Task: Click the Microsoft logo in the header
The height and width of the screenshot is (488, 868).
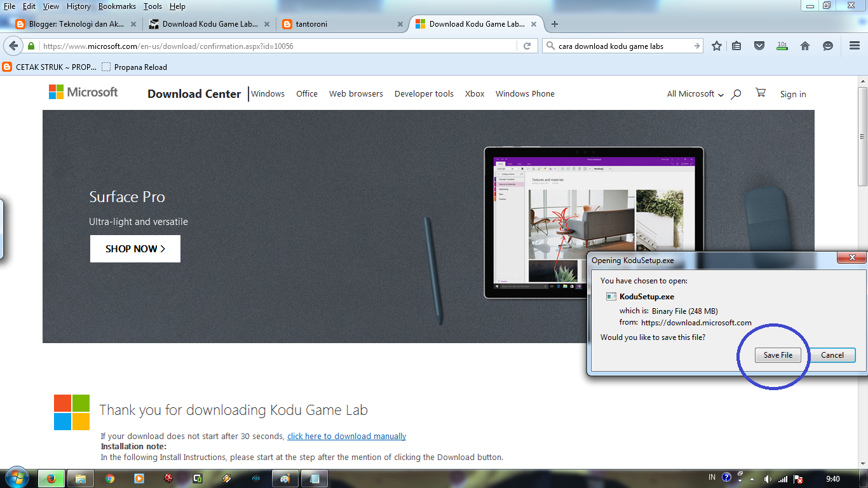Action: [83, 92]
